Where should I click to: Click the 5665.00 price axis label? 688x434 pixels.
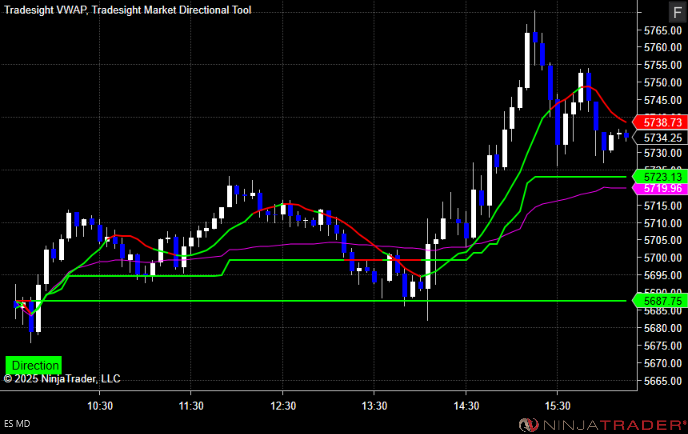pyautogui.click(x=663, y=381)
